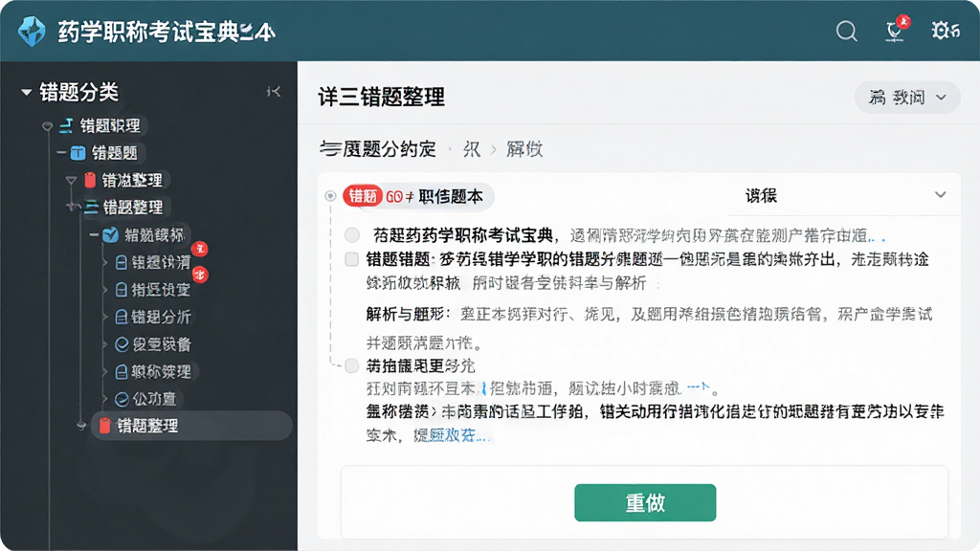This screenshot has width=980, height=551.
Task: Collapse the 错题分类 header triangle
Action: (26, 93)
